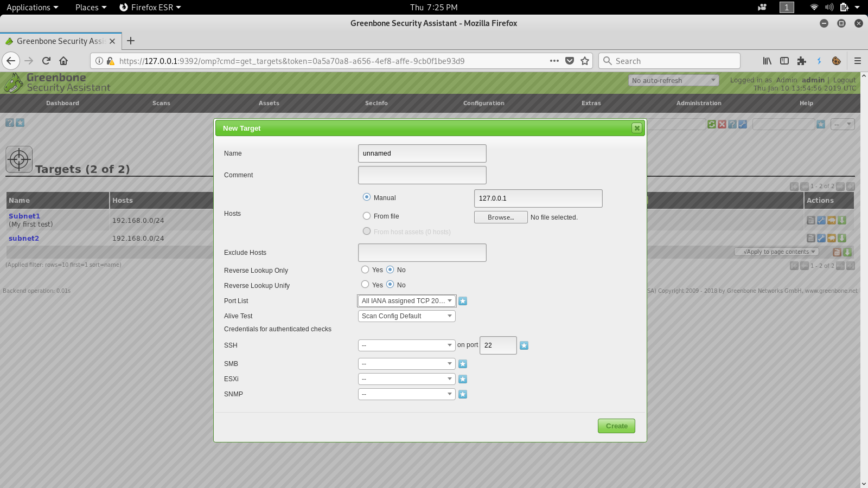The height and width of the screenshot is (488, 868).
Task: Click star icon to save named filter
Action: (821, 124)
